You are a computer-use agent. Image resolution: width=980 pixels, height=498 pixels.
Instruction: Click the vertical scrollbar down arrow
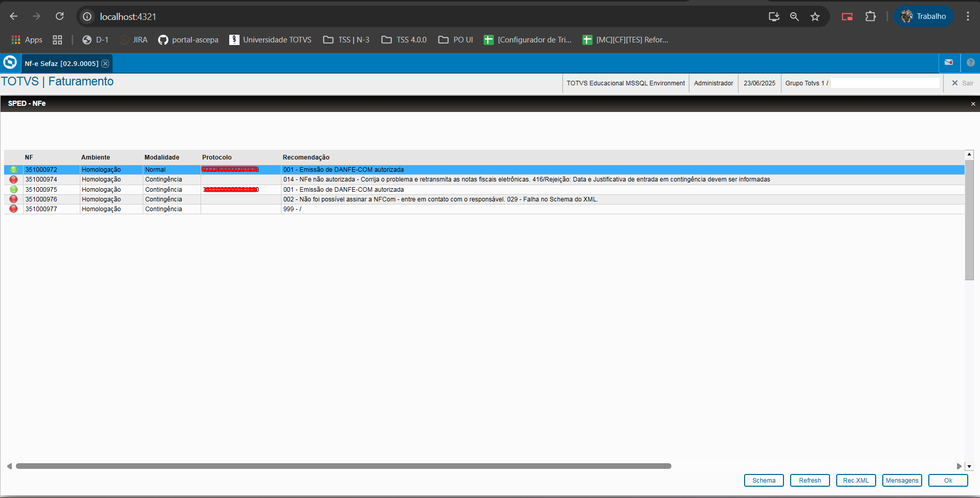pyautogui.click(x=969, y=466)
